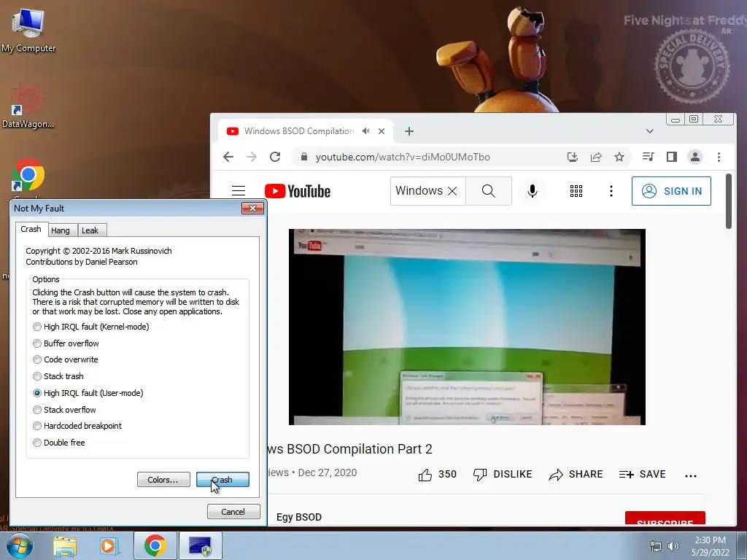Click the red SUBSCRIBE button

[x=665, y=519]
